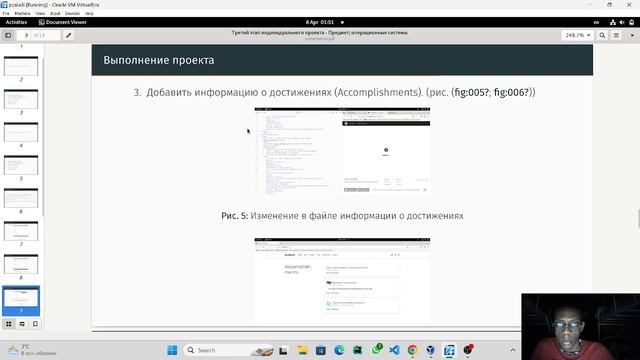640x360 pixels.
Task: Open PyCharm icon on taskbar
Action: [x=358, y=350]
